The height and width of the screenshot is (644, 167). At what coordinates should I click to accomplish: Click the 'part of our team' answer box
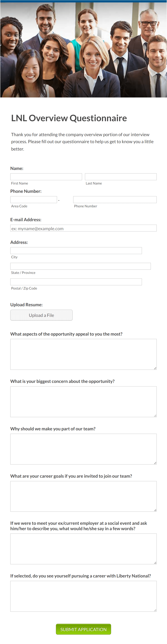pos(83,449)
